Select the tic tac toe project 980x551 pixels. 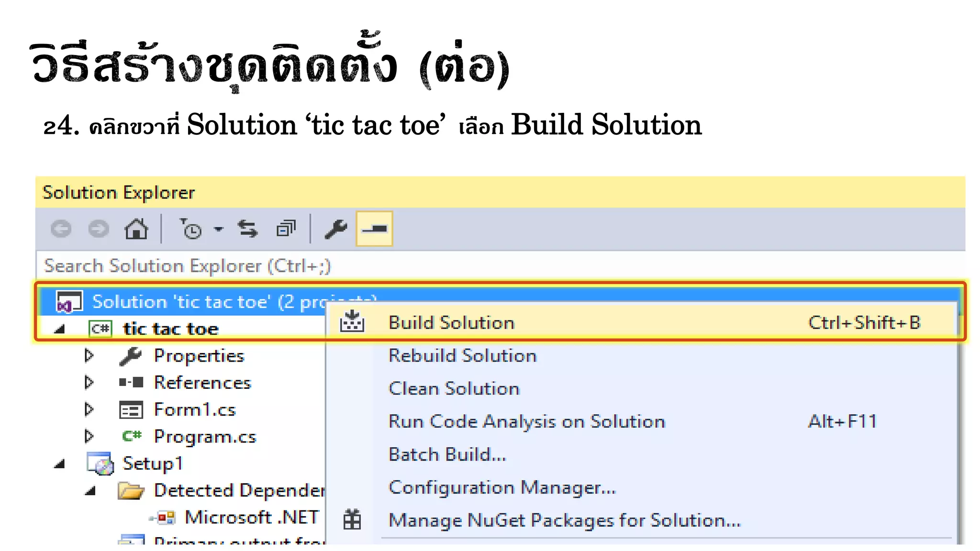(x=171, y=329)
